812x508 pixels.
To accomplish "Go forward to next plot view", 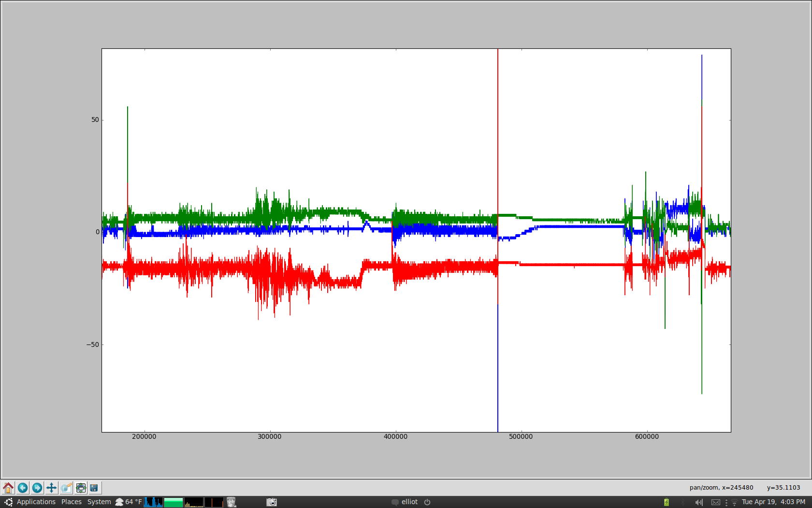I will (x=37, y=488).
